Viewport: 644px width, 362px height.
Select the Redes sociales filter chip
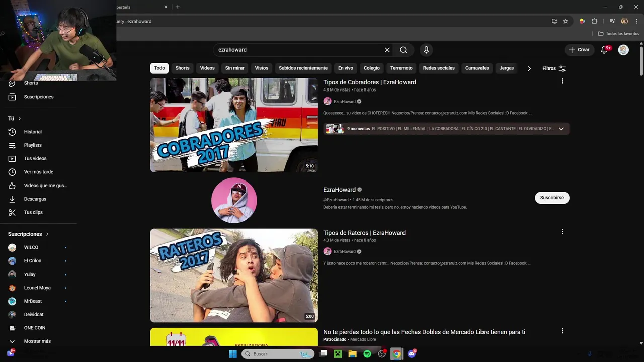(439, 68)
